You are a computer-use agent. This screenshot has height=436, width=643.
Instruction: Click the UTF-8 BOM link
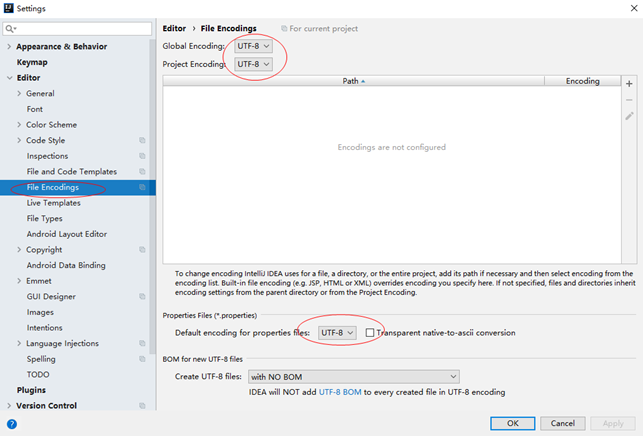point(340,392)
